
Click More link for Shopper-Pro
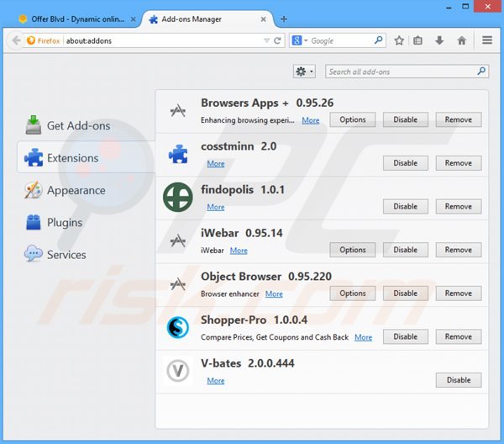(x=363, y=337)
